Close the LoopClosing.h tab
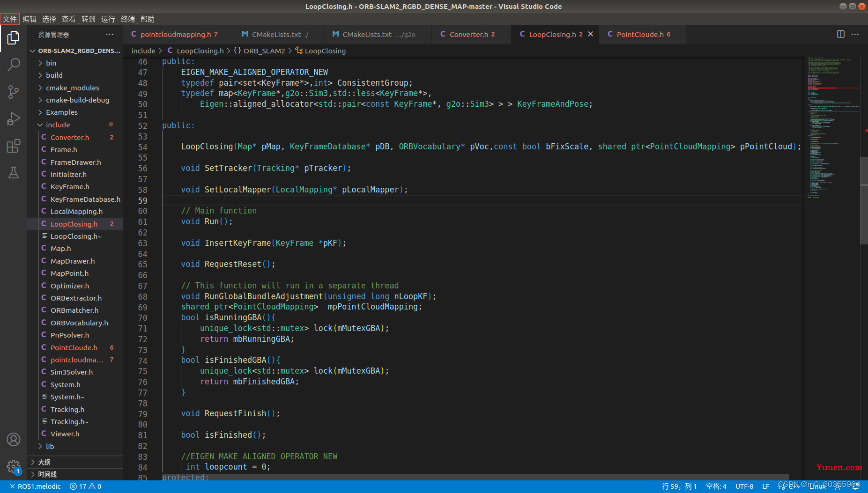Image resolution: width=868 pixels, height=493 pixels. 591,34
